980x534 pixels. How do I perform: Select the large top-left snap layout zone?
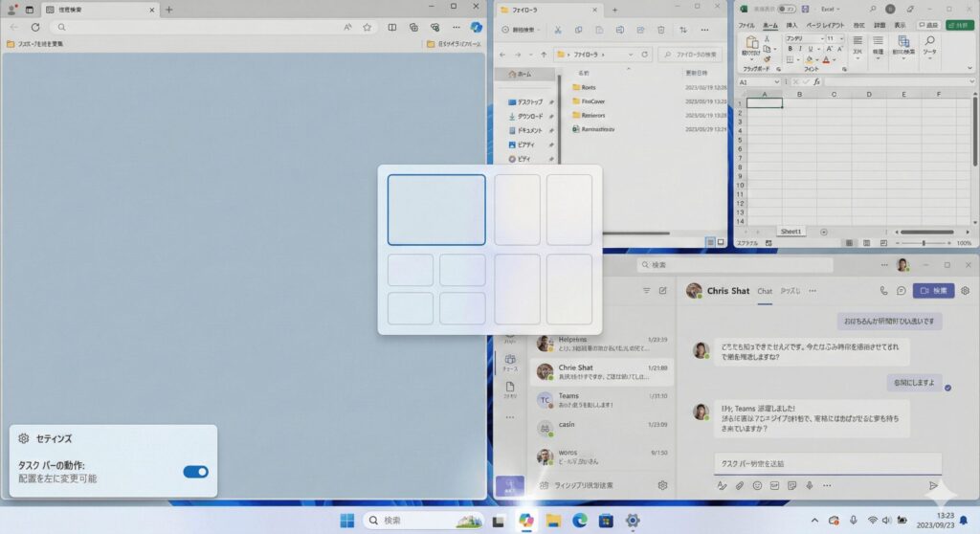pyautogui.click(x=436, y=210)
